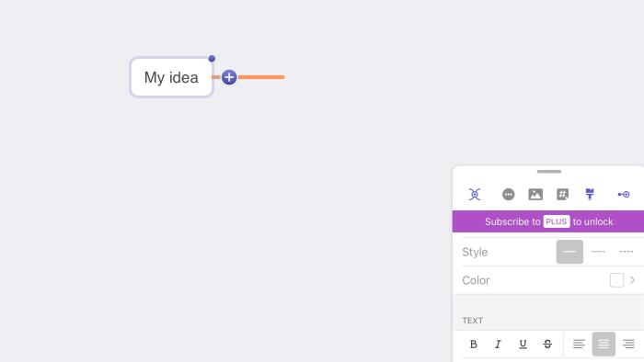Toggle bold text formatting
644x362 pixels.
coord(474,344)
